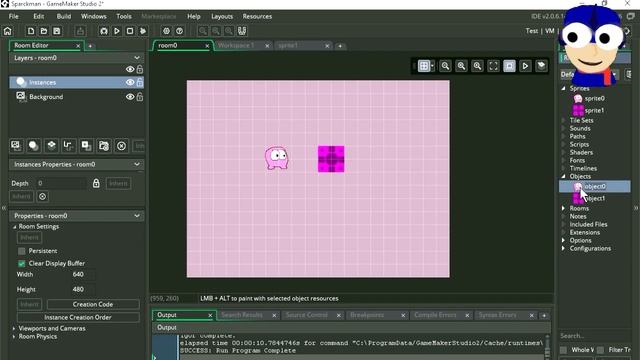Screen dimensions: 640x360
Task: Toggle visibility of the Background layer
Action: tap(130, 97)
